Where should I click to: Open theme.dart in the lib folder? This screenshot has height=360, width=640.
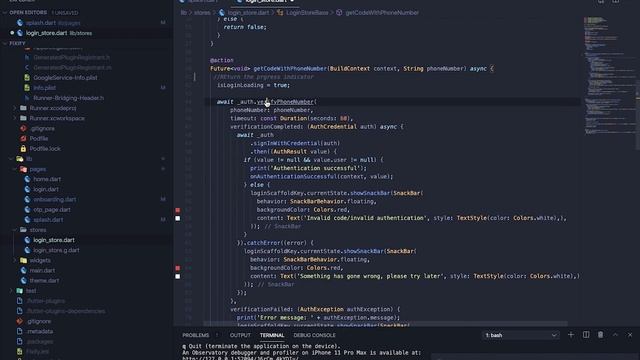[x=44, y=280]
